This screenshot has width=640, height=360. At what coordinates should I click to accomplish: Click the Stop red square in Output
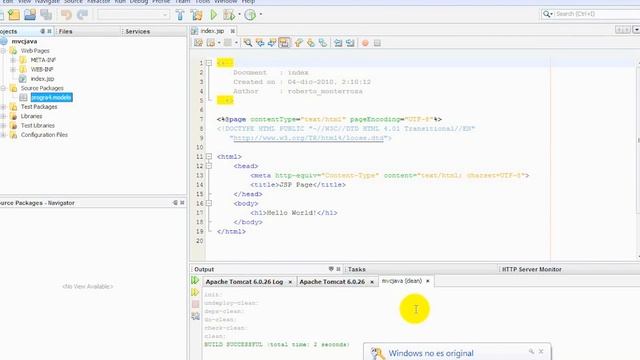pyautogui.click(x=195, y=304)
